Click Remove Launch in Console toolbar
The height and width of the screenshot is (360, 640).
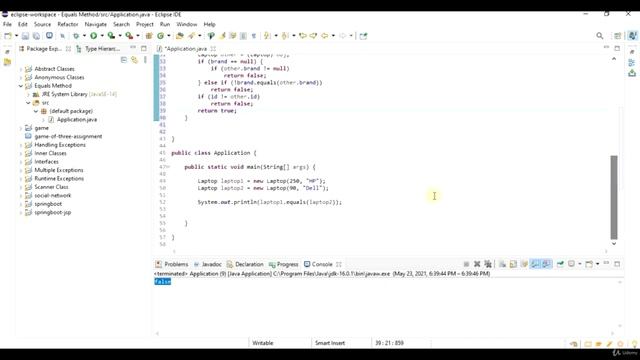click(x=477, y=264)
